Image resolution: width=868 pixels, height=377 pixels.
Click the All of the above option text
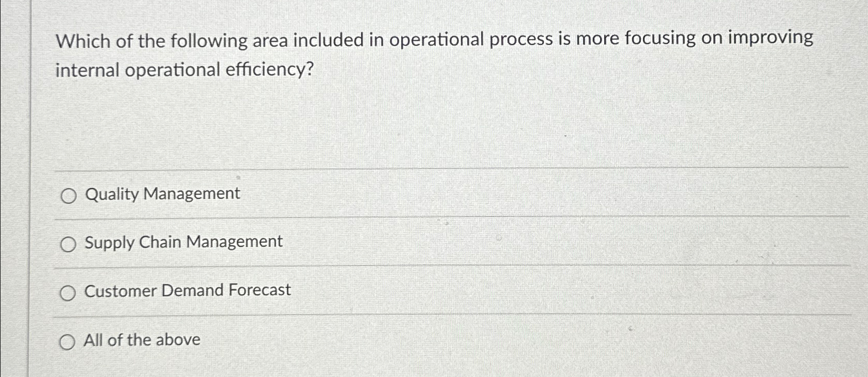(x=142, y=339)
